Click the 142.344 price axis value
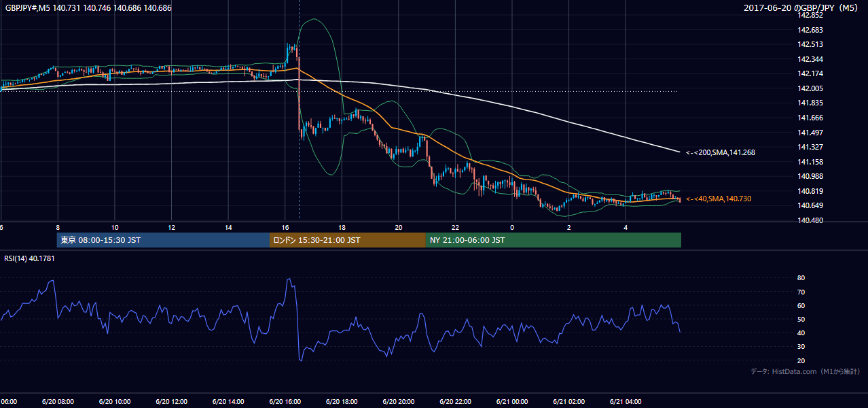The height and width of the screenshot is (408, 868). (x=811, y=60)
